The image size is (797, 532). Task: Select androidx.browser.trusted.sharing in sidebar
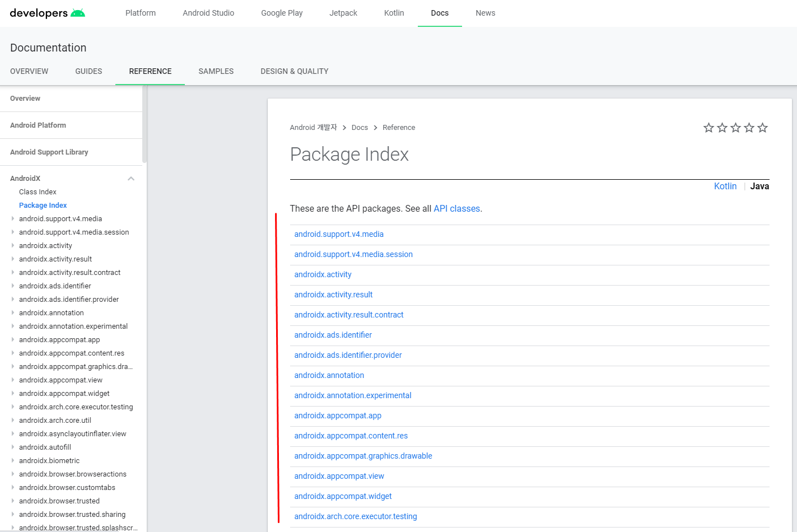point(72,514)
